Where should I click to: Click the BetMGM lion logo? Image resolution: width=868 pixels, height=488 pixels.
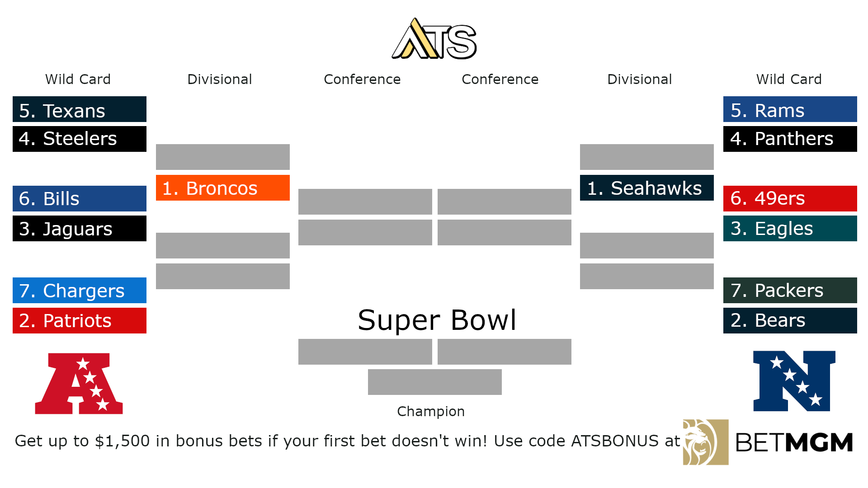(x=705, y=442)
